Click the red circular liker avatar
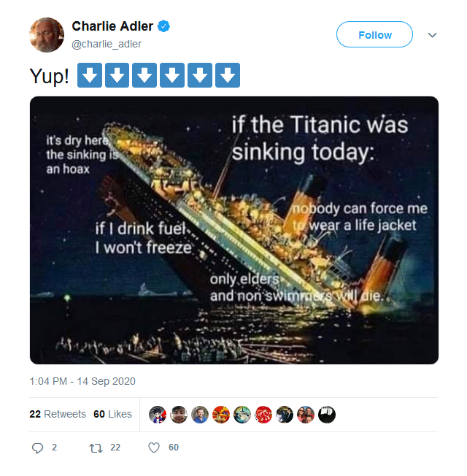The image size is (467, 476). click(263, 415)
